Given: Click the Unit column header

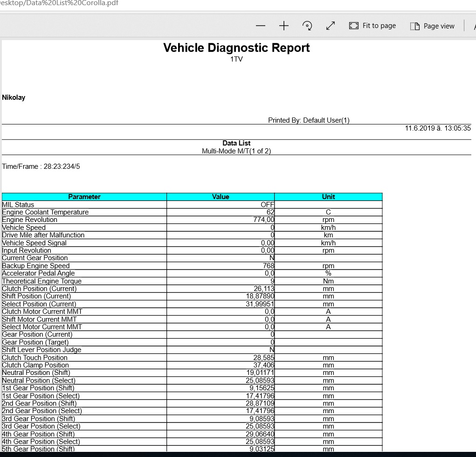Looking at the screenshot, I should [328, 197].
